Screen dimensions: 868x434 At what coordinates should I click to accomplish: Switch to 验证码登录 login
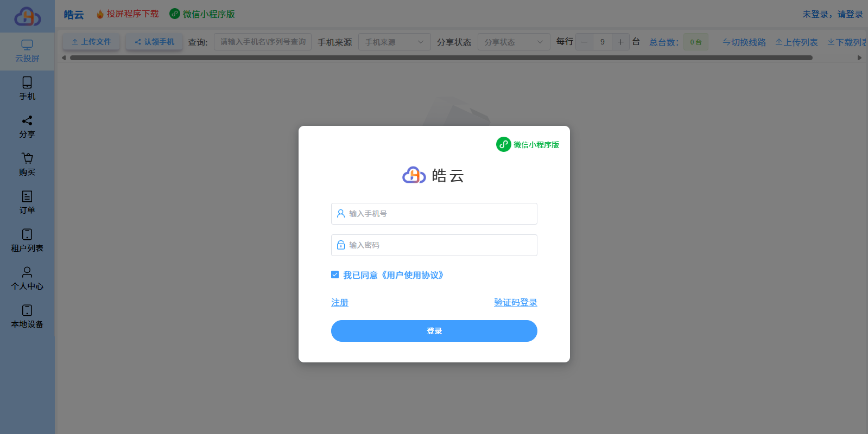coord(515,303)
